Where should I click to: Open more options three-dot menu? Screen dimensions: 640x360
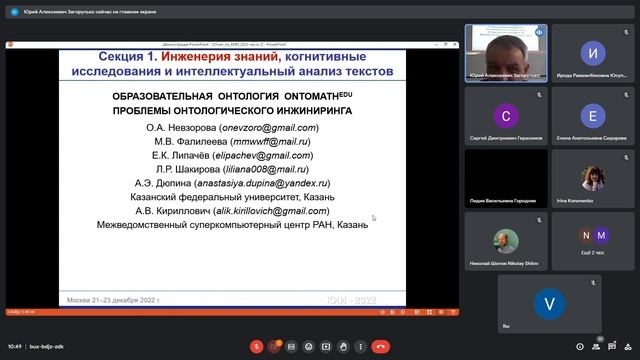click(360, 347)
